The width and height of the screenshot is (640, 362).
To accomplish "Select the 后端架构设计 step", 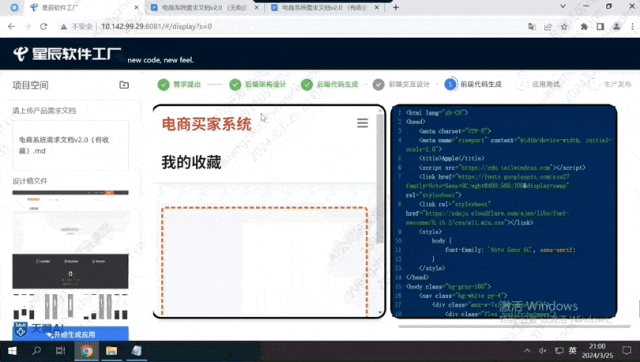I will tap(258, 84).
